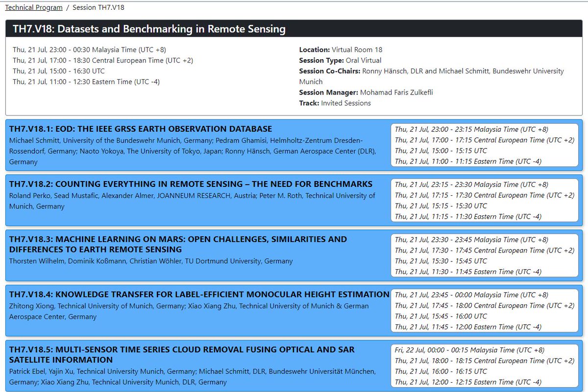Click '15:30 - 15:45 UTC' in the third paper's times
Image resolution: width=588 pixels, height=392 pixels.
pyautogui.click(x=441, y=261)
